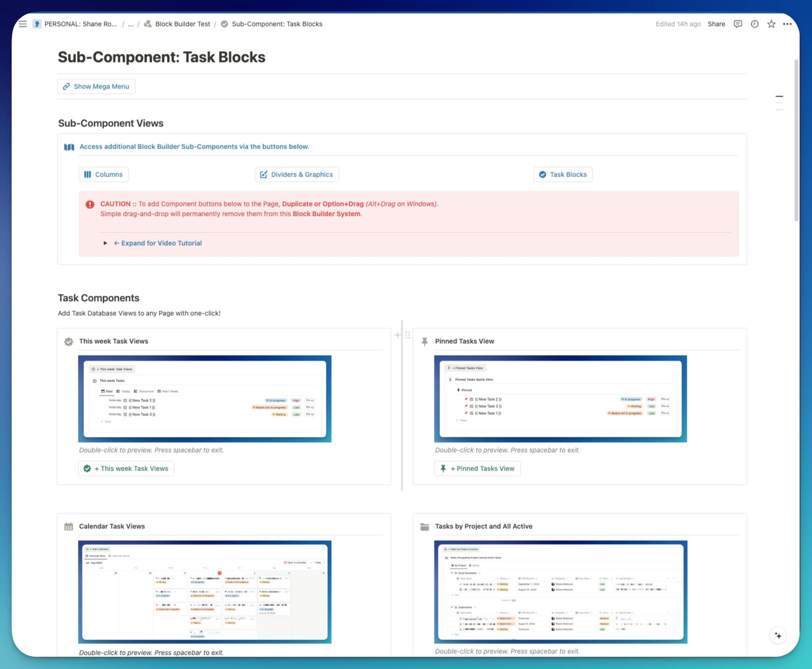Image resolution: width=812 pixels, height=669 pixels.
Task: View page history via the clock icon
Action: point(754,24)
